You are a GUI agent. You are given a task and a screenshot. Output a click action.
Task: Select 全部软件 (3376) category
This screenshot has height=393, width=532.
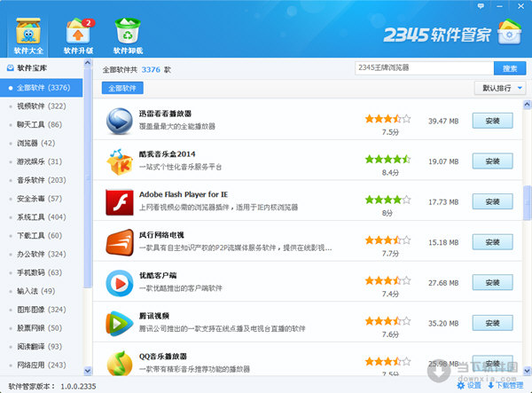click(41, 88)
